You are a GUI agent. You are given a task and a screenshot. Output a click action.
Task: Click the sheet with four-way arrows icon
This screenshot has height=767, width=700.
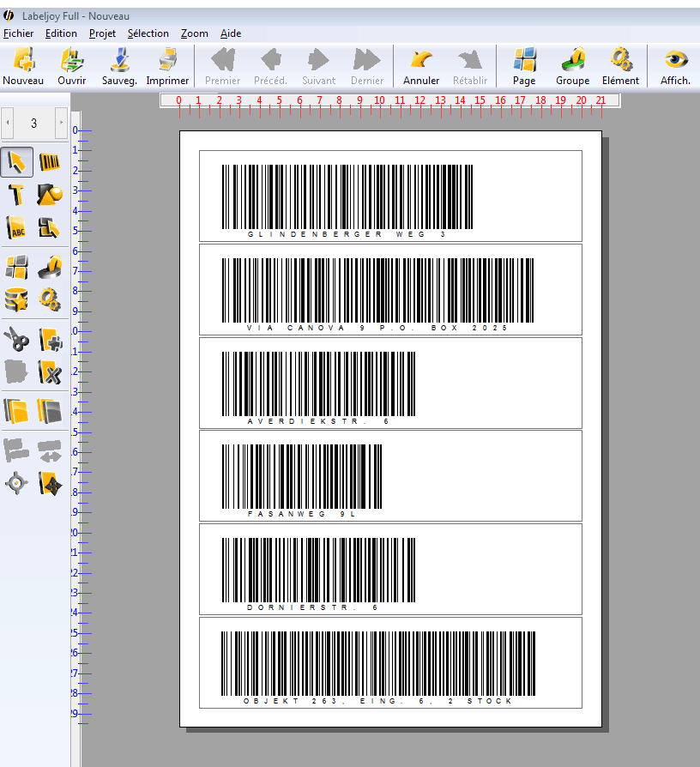50,483
